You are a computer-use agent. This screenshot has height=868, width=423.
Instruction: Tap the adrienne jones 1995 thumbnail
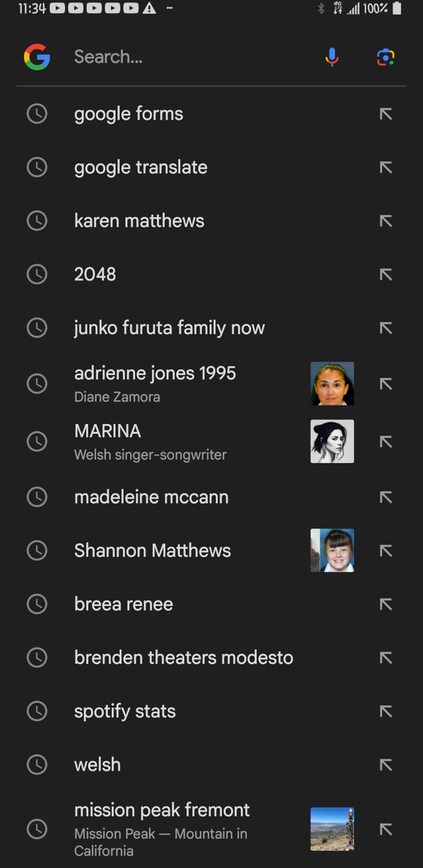coord(332,383)
